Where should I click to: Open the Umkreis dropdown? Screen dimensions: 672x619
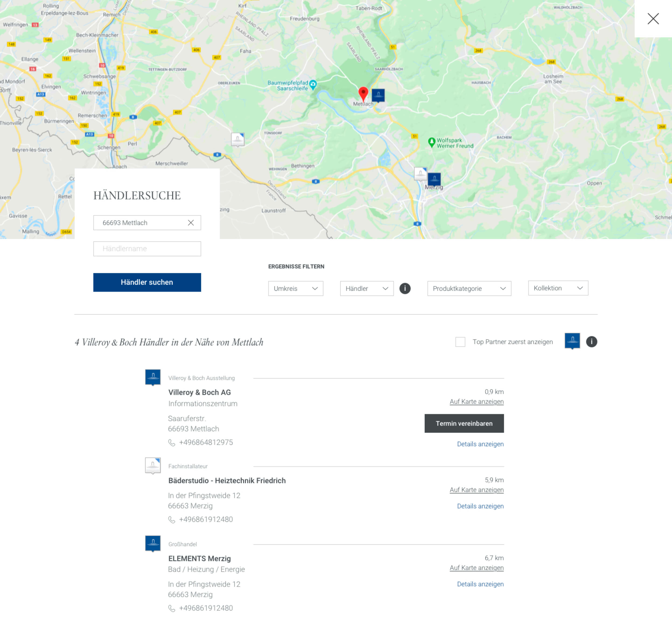click(x=296, y=288)
